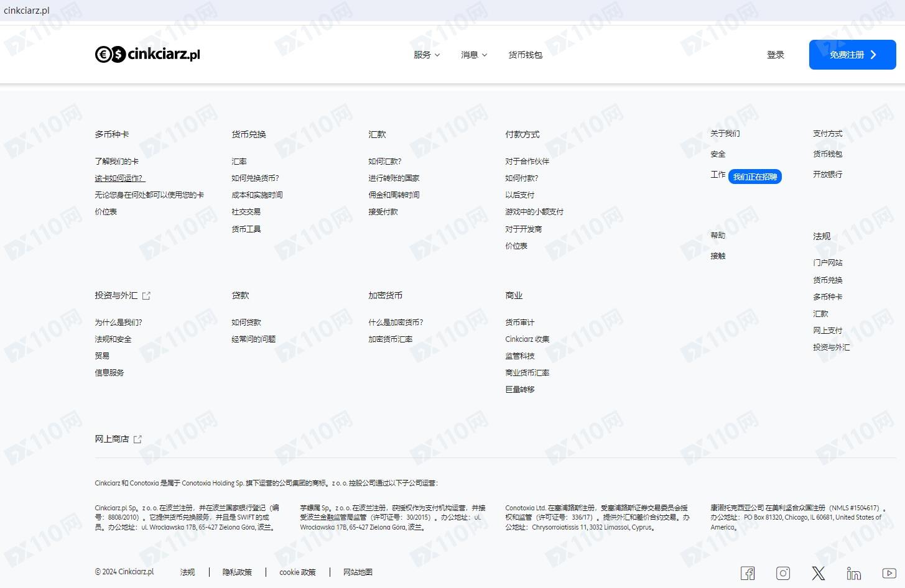Open the 网站地图 footer link
The width and height of the screenshot is (905, 588).
click(x=358, y=572)
